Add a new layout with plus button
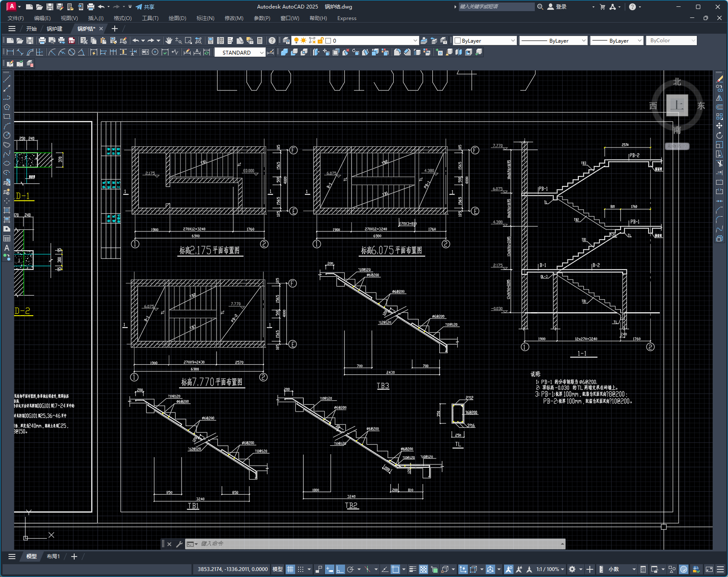The image size is (728, 577). (x=74, y=557)
